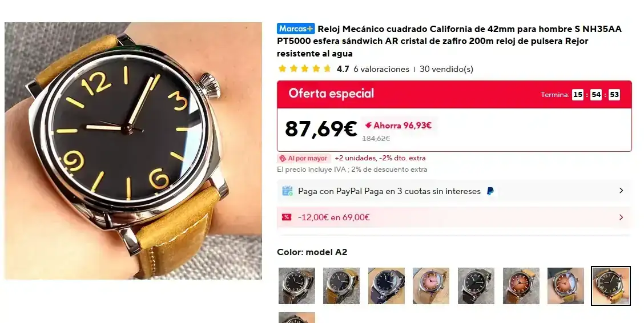The height and width of the screenshot is (323, 644).
Task: Click the main watch product photo
Action: click(134, 151)
